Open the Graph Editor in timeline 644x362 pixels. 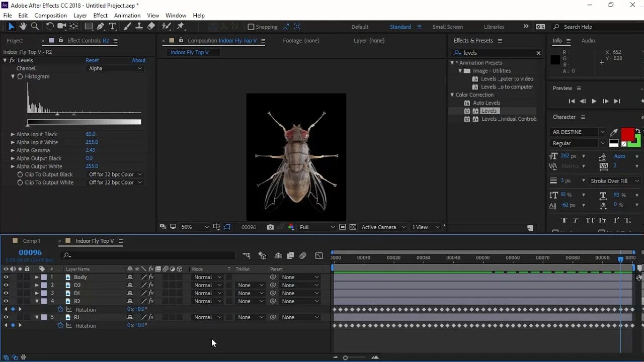click(319, 256)
